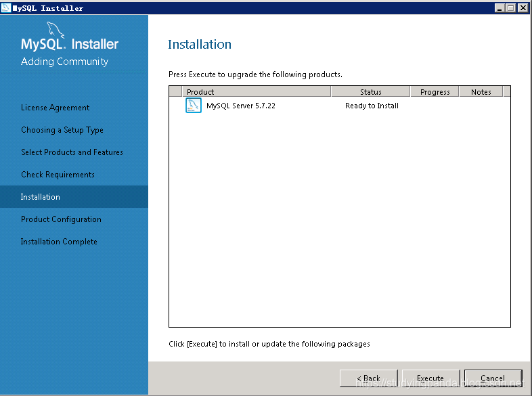Click the MySQL dolphin logo in sidebar

pyautogui.click(x=56, y=30)
